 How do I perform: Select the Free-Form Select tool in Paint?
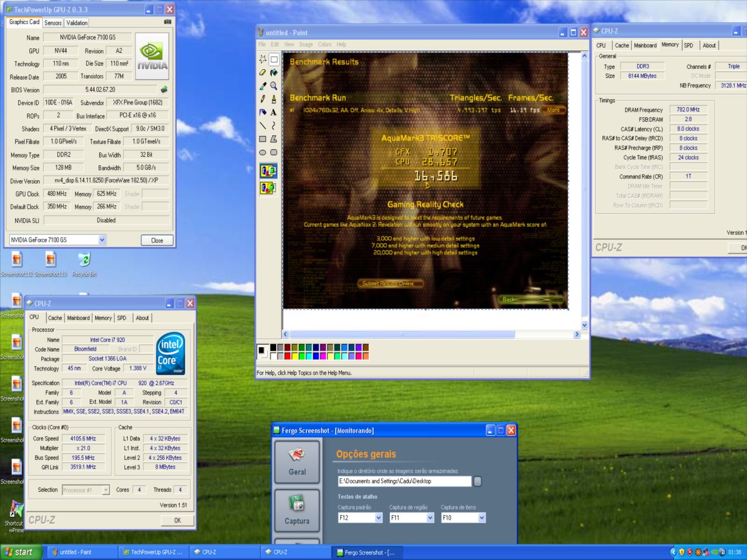click(263, 59)
